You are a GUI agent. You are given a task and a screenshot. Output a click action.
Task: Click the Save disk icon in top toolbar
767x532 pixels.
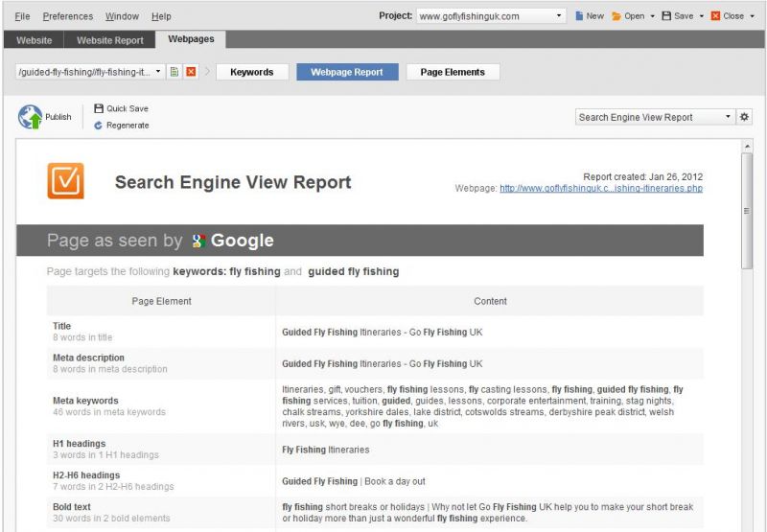tap(666, 15)
